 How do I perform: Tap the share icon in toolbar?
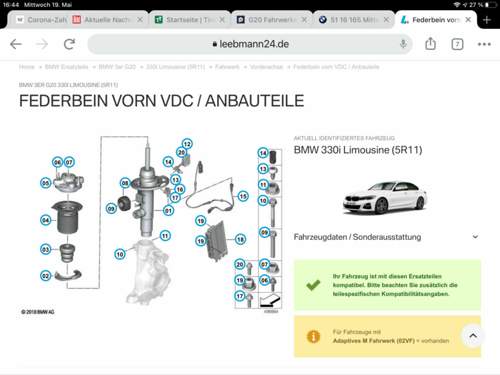coord(430,44)
